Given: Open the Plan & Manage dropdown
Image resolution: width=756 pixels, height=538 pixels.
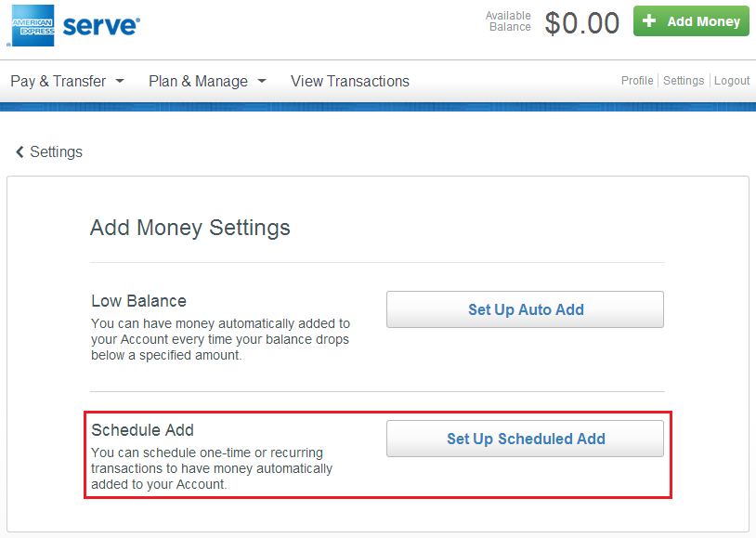Looking at the screenshot, I should pos(198,81).
